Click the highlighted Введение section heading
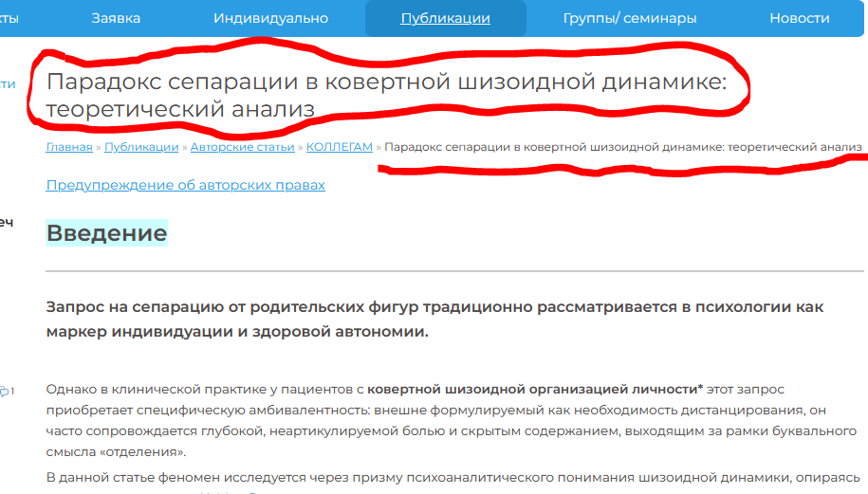The image size is (868, 494). [106, 233]
